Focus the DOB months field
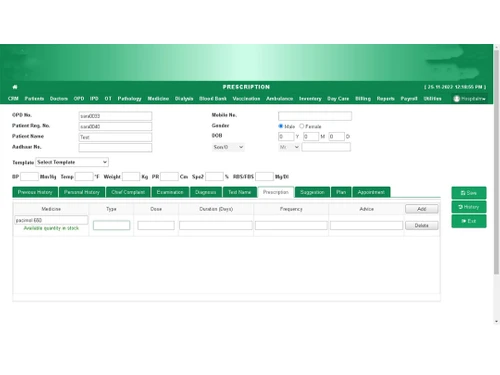Image resolution: width=500 pixels, height=375 pixels. tap(311, 137)
